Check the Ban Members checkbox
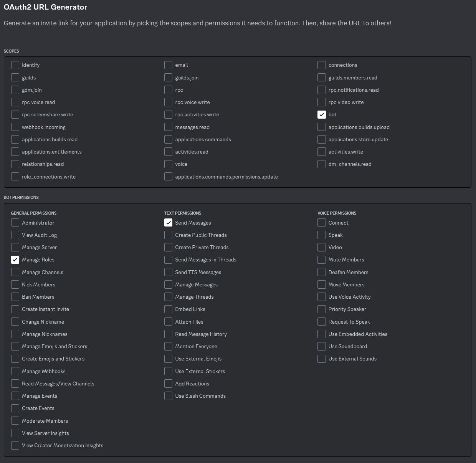Screen dimensions: 476x463 tap(15, 297)
